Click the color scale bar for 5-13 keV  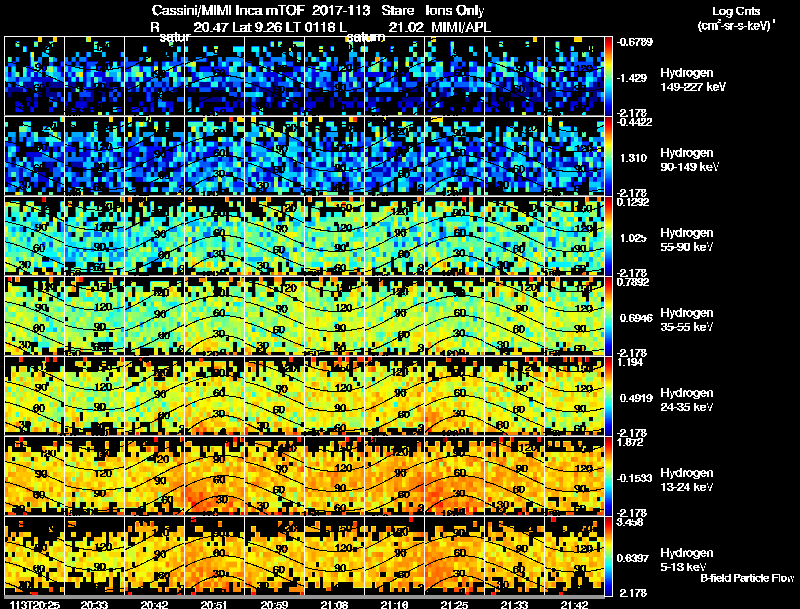click(608, 556)
